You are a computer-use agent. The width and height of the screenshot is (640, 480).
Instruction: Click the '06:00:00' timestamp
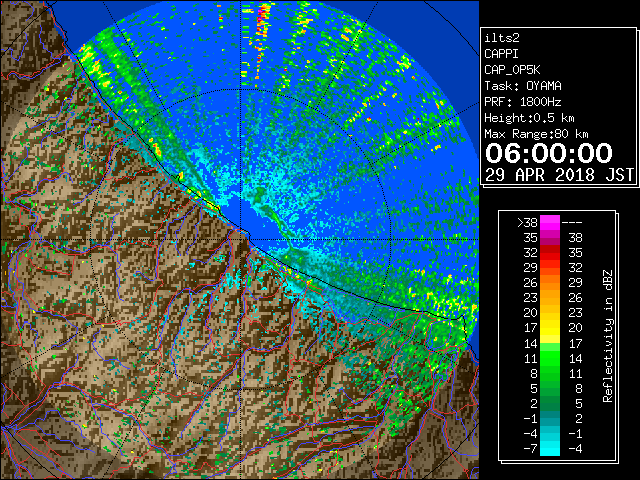click(549, 153)
